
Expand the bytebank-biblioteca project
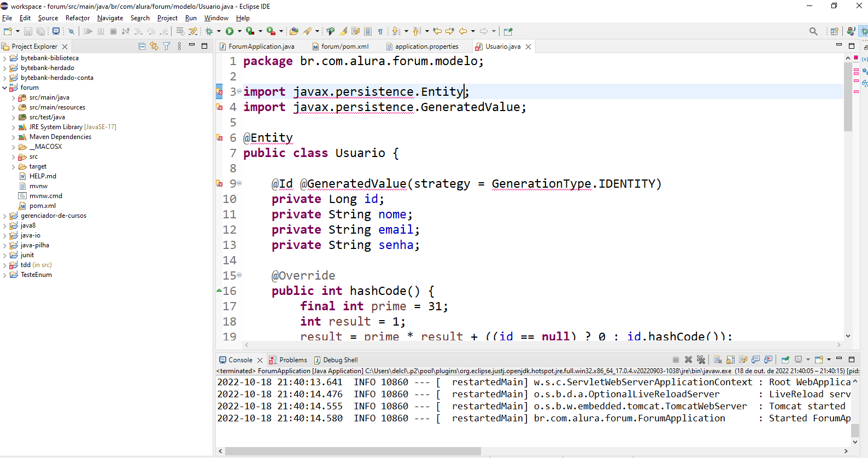click(5, 58)
